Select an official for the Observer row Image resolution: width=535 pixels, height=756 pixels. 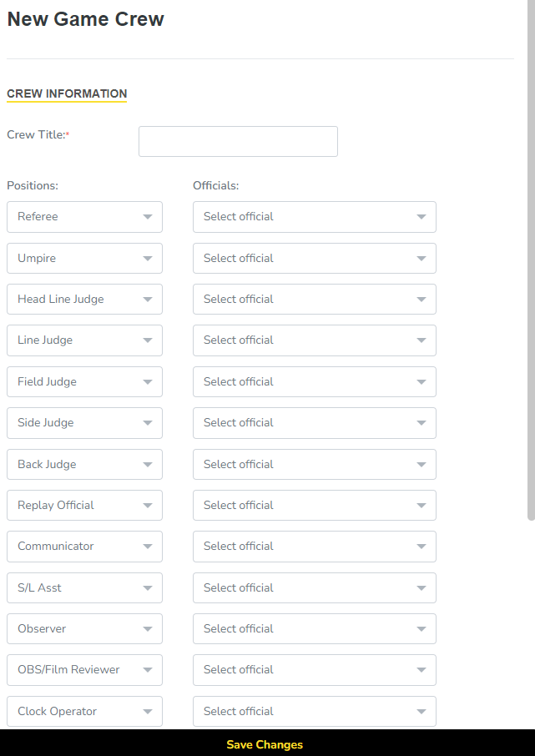tap(314, 629)
